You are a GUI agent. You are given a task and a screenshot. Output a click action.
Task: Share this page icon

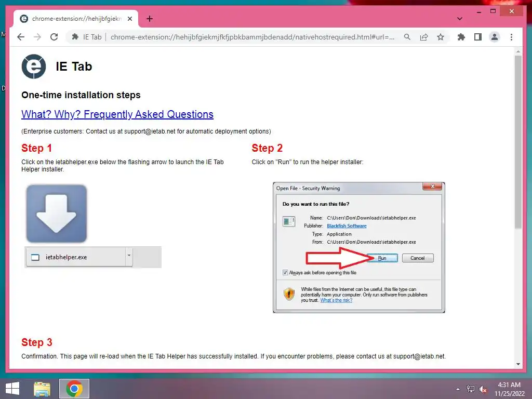[424, 37]
